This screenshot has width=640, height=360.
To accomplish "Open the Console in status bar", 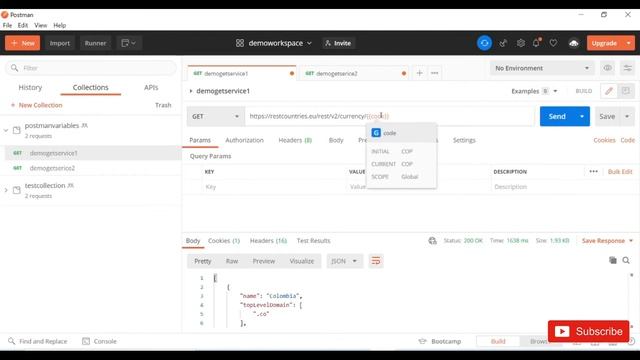I will tap(99, 341).
